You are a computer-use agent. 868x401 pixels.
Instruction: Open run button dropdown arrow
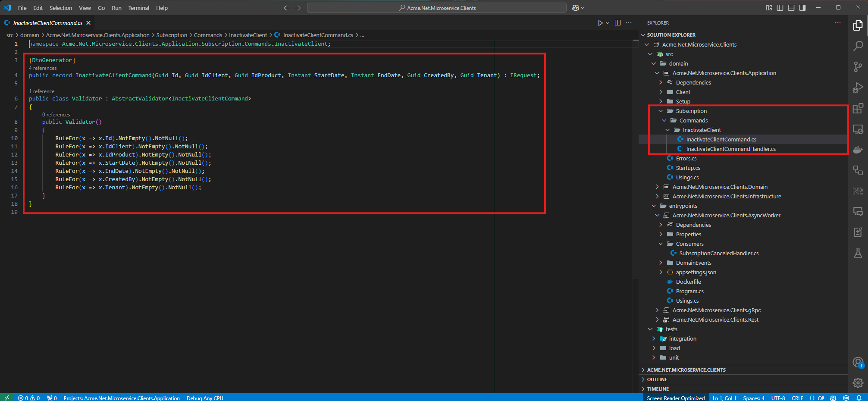[608, 23]
